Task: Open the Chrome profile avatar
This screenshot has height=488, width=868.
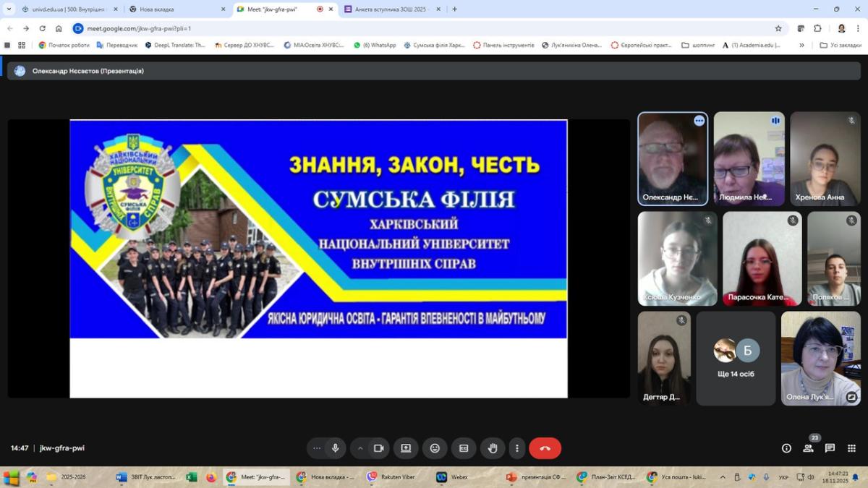Action: pos(841,28)
